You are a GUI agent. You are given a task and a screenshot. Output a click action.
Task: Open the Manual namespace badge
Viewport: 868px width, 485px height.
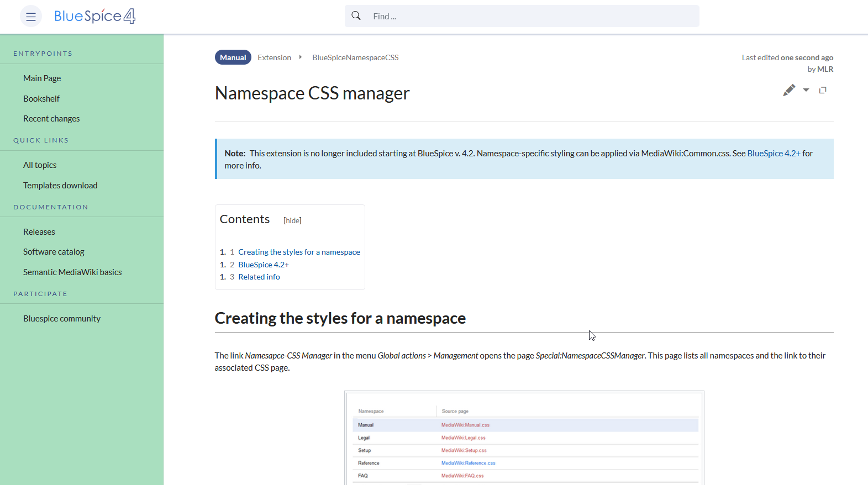click(233, 57)
